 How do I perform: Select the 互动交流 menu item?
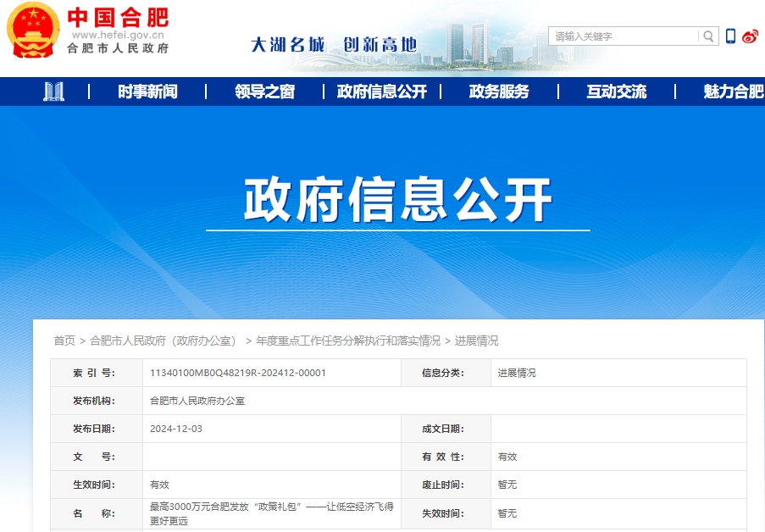[616, 91]
